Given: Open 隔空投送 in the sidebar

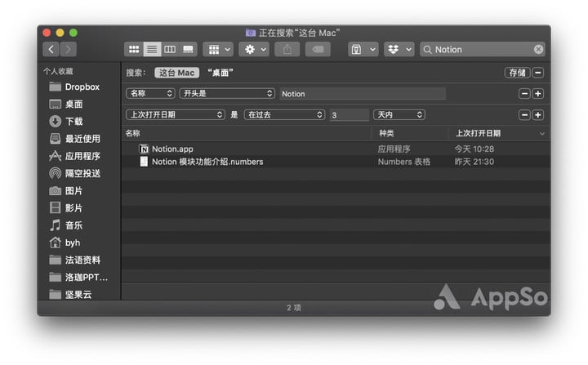Looking at the screenshot, I should [x=79, y=173].
